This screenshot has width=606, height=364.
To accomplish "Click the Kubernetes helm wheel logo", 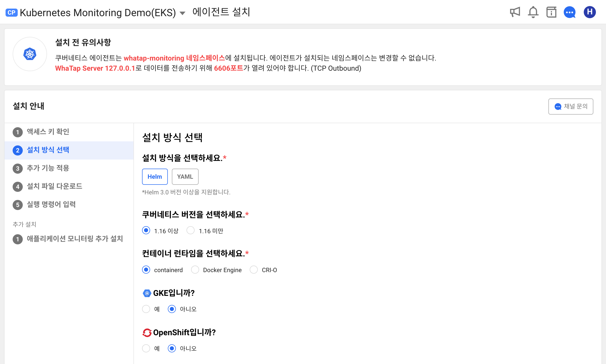I will pyautogui.click(x=30, y=54).
